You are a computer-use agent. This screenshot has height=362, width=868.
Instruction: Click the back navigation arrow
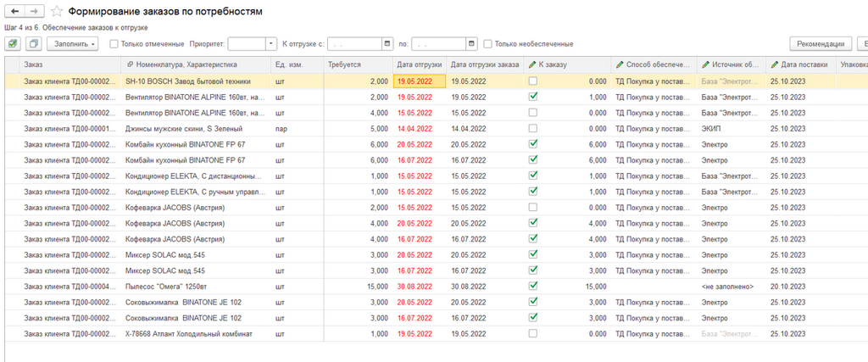[x=15, y=11]
